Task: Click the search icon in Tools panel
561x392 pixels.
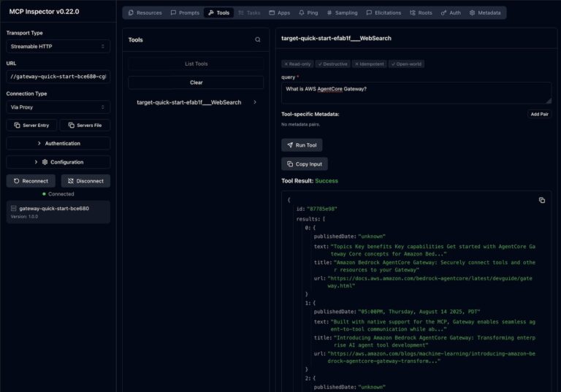Action: tap(258, 39)
